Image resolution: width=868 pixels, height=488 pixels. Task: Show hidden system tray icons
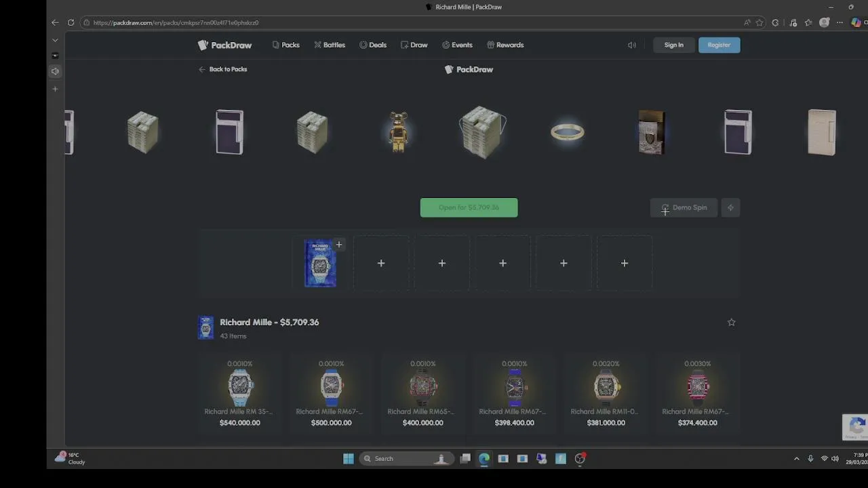tap(796, 459)
